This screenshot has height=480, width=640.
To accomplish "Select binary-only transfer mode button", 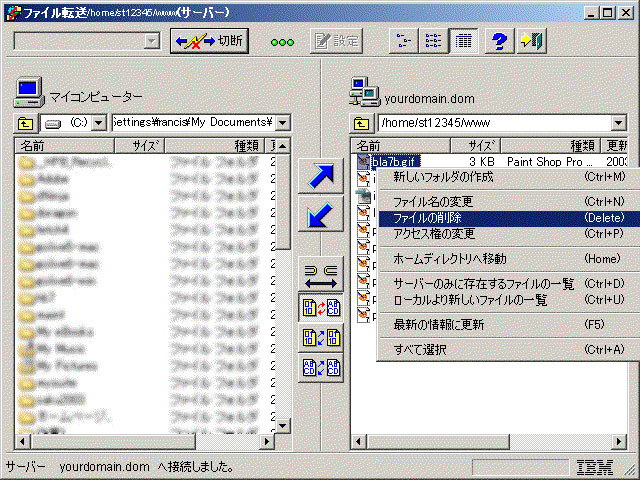I will pos(321,338).
